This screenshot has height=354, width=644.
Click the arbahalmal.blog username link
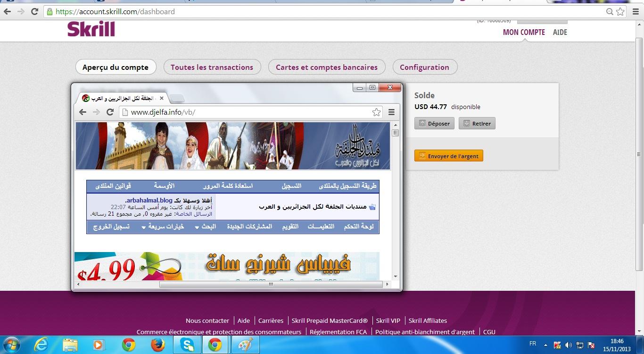[149, 200]
